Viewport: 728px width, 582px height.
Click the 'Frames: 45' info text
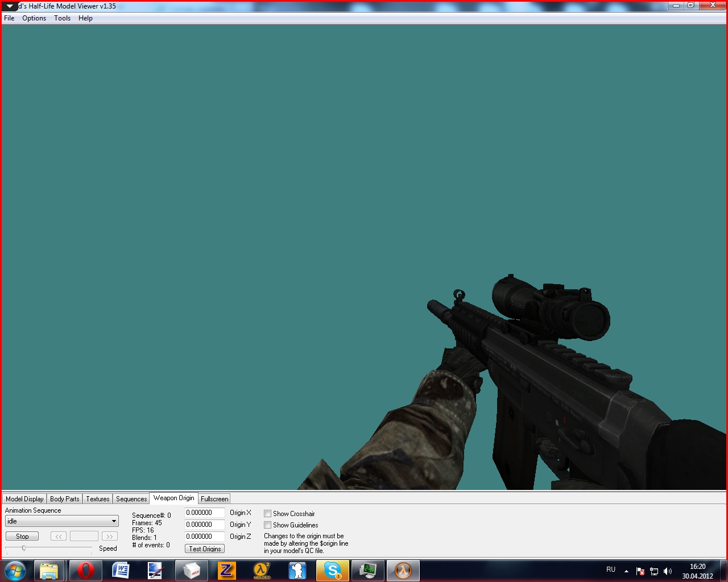coord(147,523)
